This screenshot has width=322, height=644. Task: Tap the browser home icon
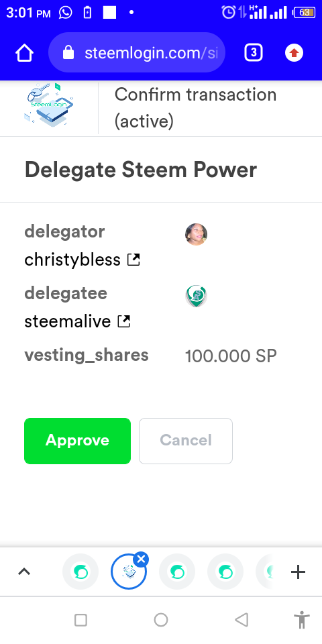pyautogui.click(x=24, y=53)
